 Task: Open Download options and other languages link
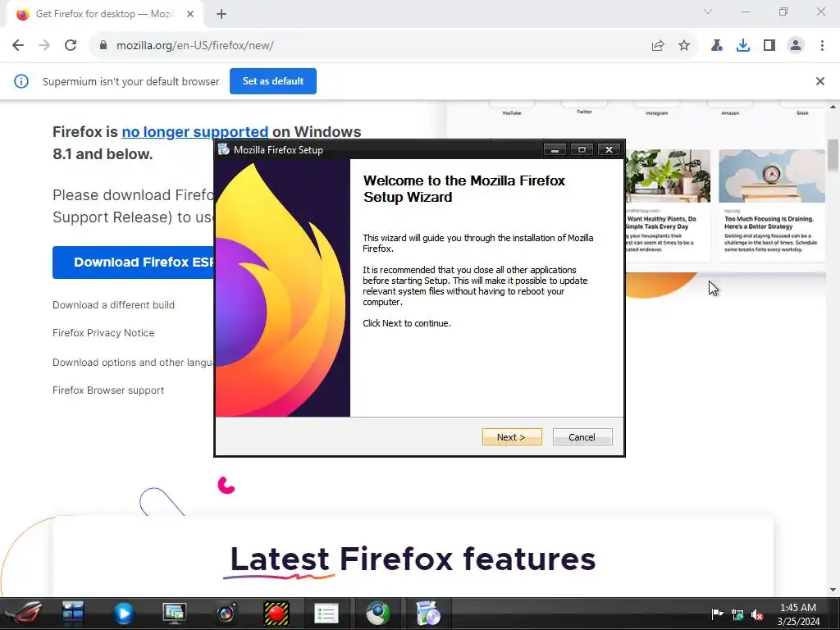[x=133, y=362]
